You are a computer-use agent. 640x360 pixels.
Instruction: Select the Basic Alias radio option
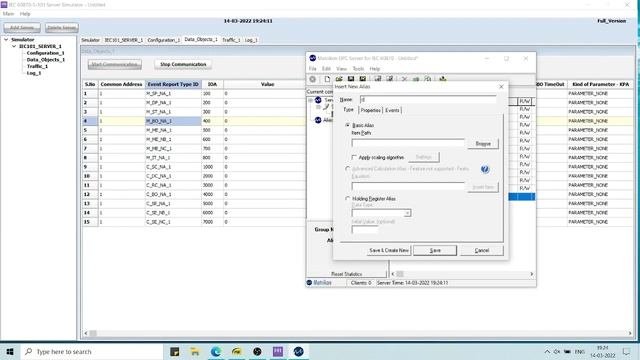pos(348,125)
